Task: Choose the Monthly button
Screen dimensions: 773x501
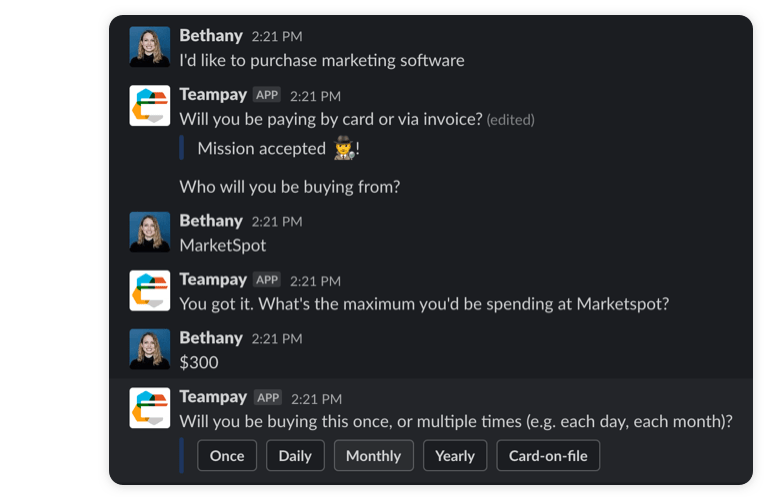Action: [374, 456]
